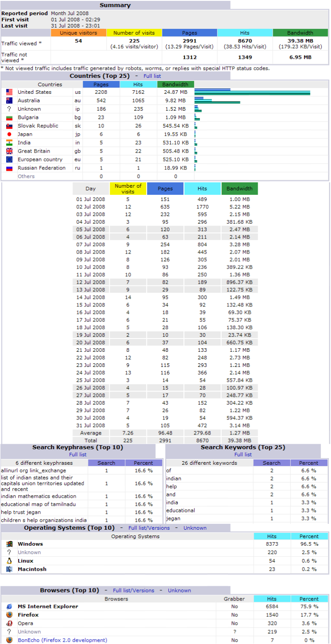Click the Slovak Republic flag icon

[x=9, y=126]
